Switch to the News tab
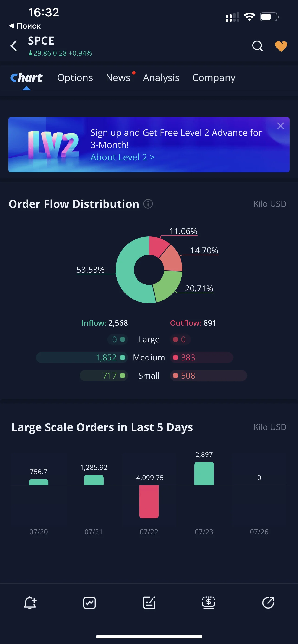The height and width of the screenshot is (644, 298). 118,78
